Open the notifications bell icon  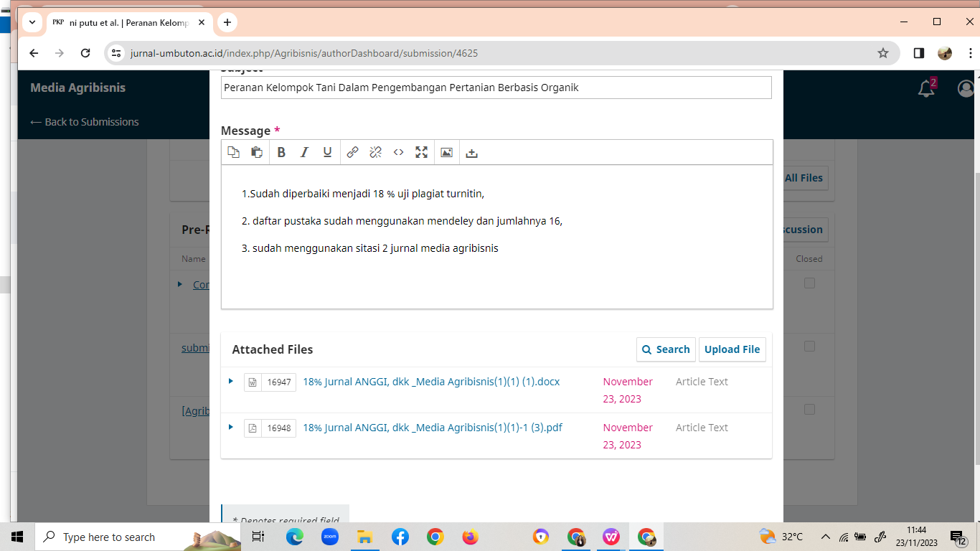(926, 88)
